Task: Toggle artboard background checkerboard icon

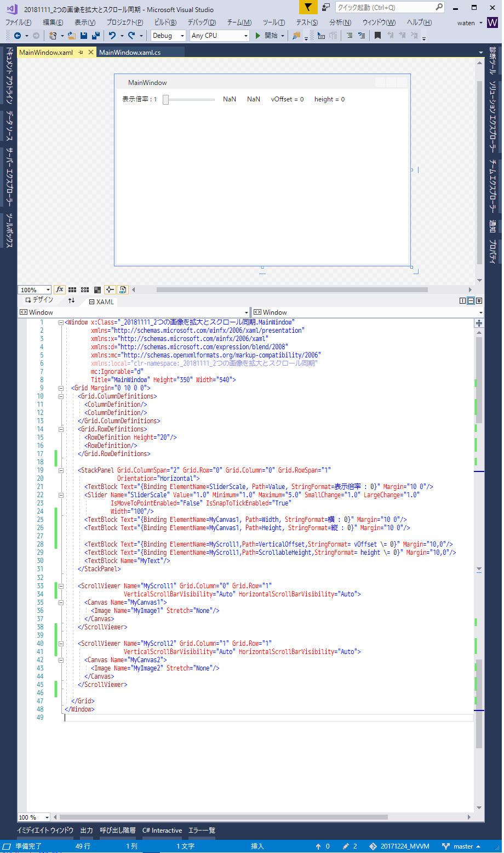Action: 98,289
